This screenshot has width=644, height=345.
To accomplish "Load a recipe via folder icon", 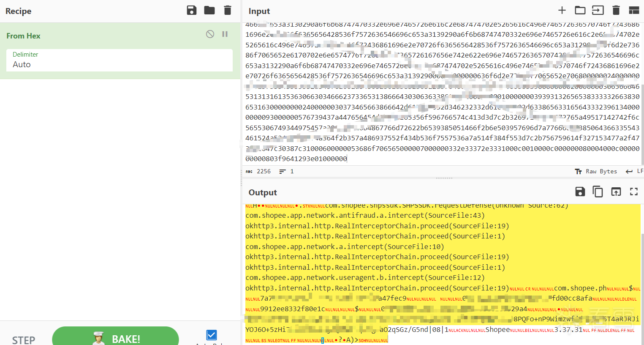I will click(209, 11).
